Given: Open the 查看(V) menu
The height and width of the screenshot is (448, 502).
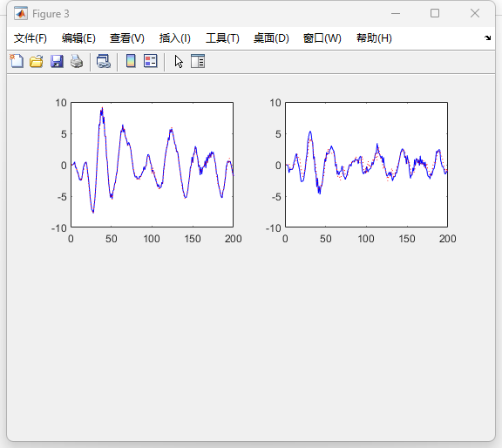Looking at the screenshot, I should coord(127,38).
